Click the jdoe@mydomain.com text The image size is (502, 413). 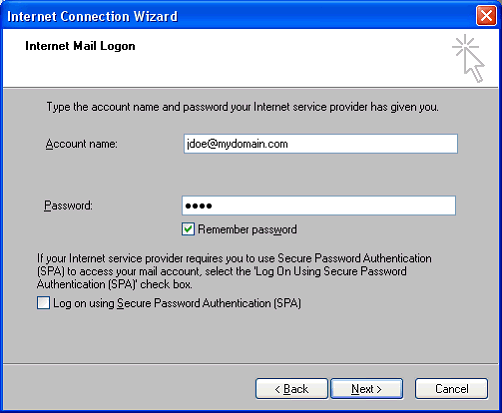pyautogui.click(x=237, y=144)
